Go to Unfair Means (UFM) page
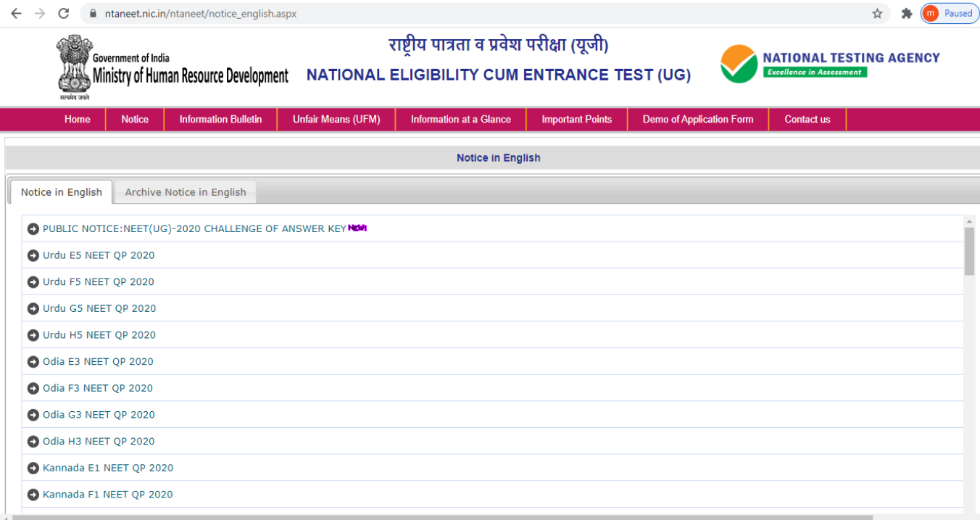The image size is (980, 520). (x=336, y=120)
